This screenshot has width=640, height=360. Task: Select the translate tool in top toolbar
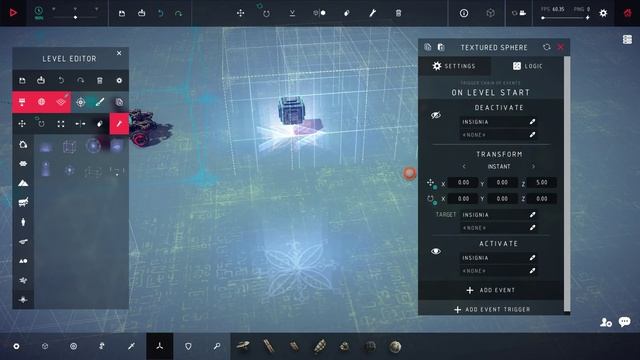point(240,13)
